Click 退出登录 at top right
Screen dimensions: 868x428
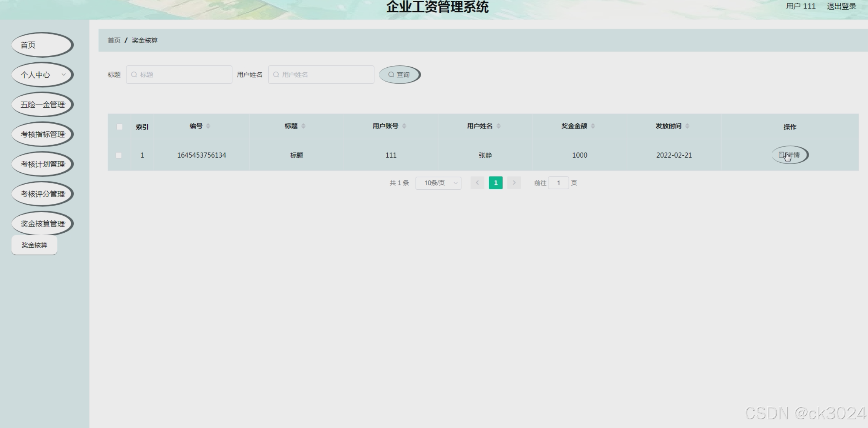pos(841,6)
